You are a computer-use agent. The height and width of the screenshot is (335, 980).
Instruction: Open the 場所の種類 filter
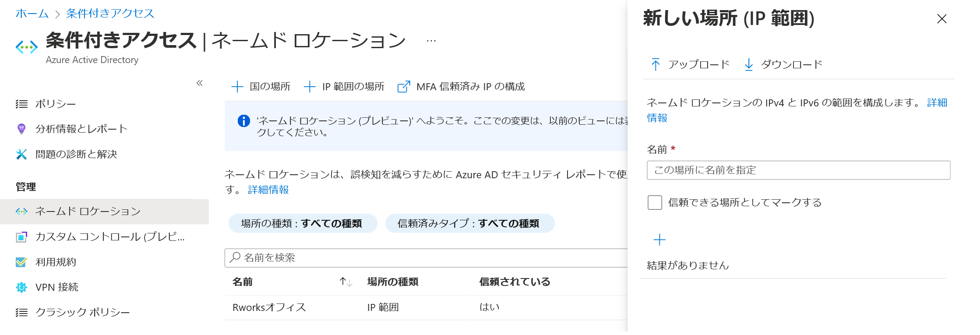tap(303, 223)
